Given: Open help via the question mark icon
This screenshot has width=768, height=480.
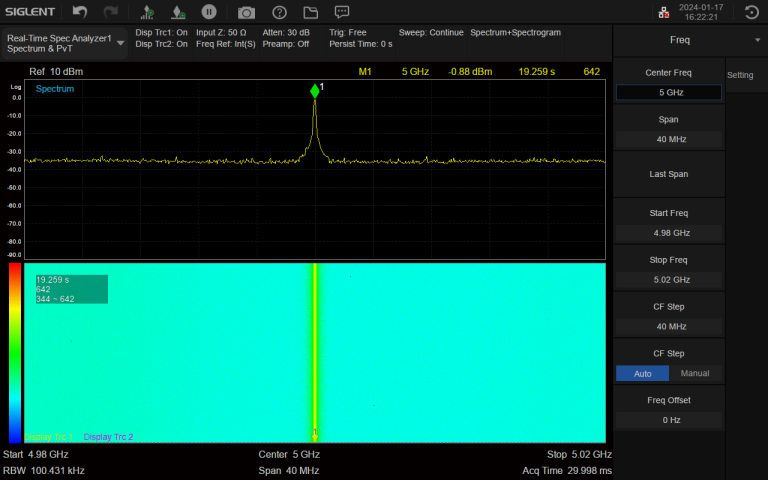Looking at the screenshot, I should pos(279,12).
